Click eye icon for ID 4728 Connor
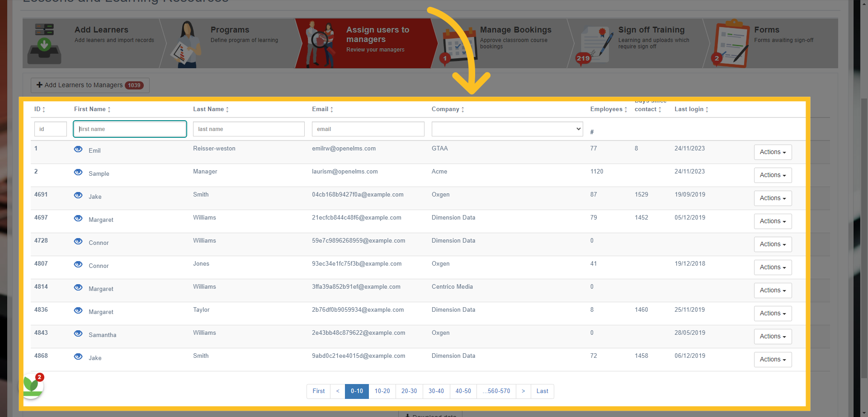868x417 pixels. tap(78, 241)
